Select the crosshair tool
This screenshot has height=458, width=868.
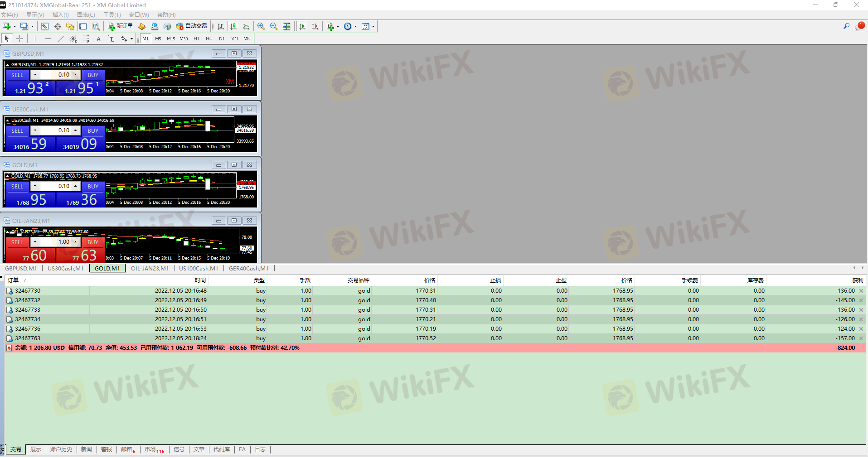point(19,39)
